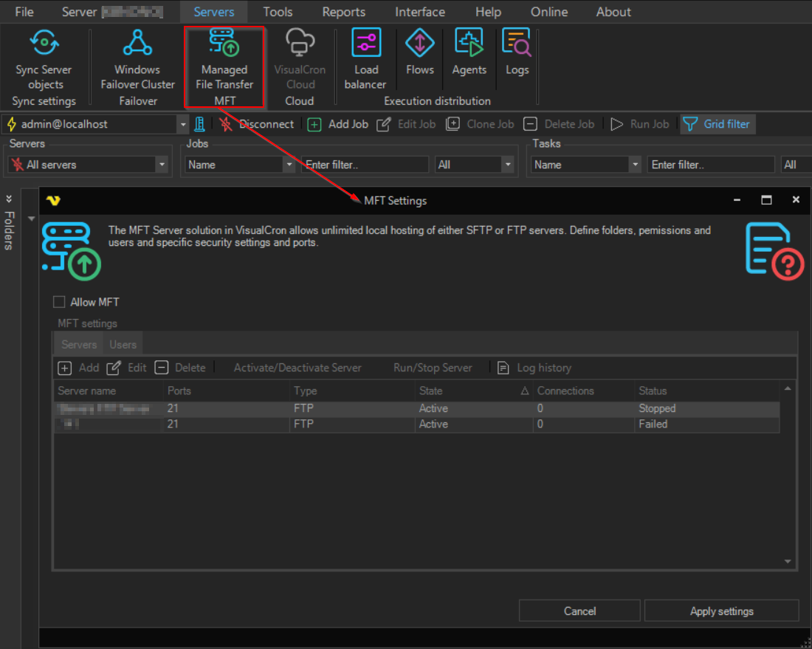This screenshot has width=812, height=649.
Task: Click the Jobs Enter filter text field
Action: [365, 165]
